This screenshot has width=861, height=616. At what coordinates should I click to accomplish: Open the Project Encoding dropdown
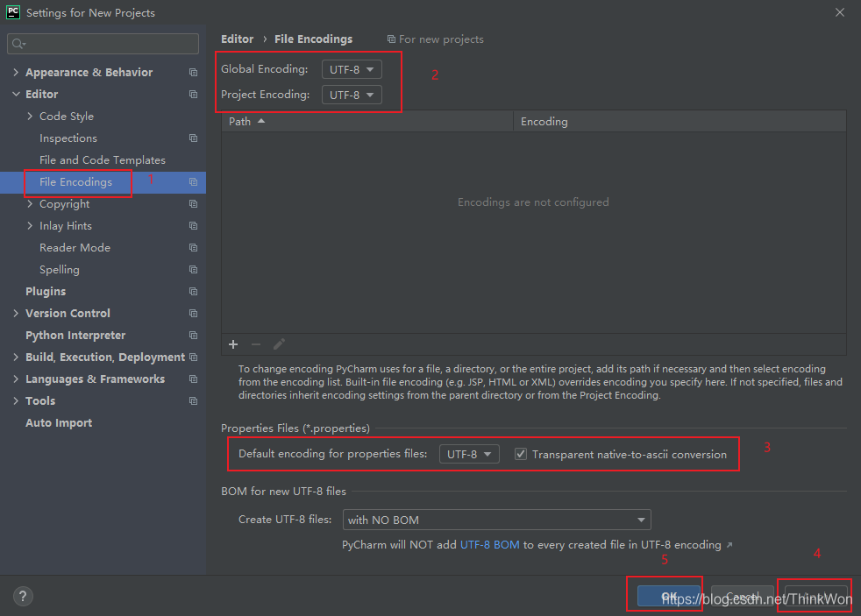click(x=352, y=95)
